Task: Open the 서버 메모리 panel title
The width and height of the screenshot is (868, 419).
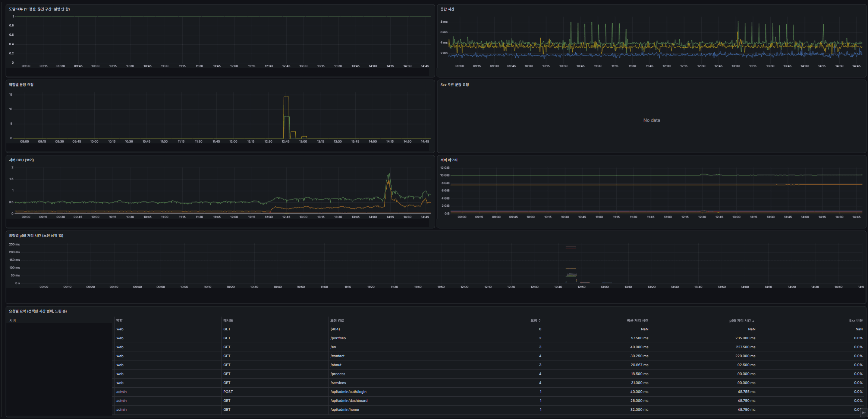Action: pos(449,160)
